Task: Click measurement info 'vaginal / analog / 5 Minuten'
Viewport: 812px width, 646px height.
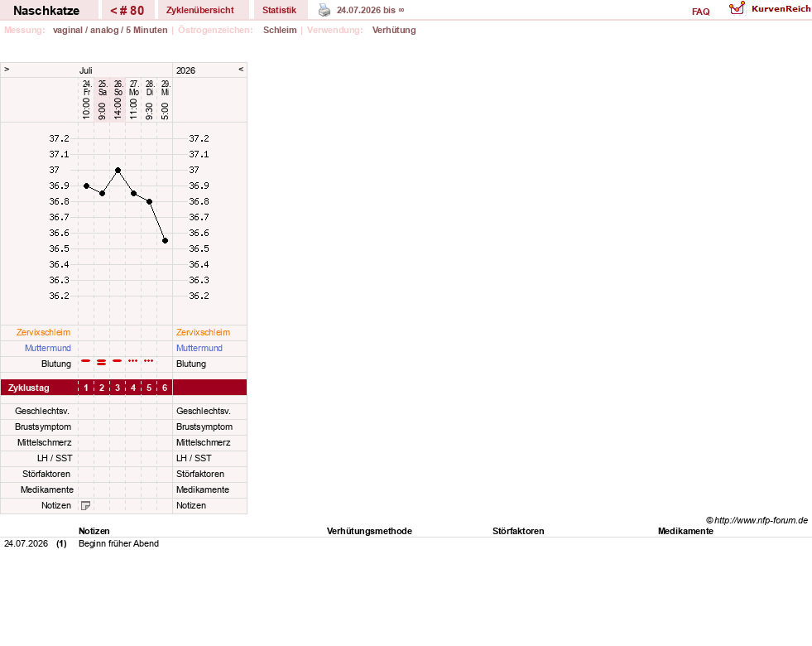Action: [110, 30]
